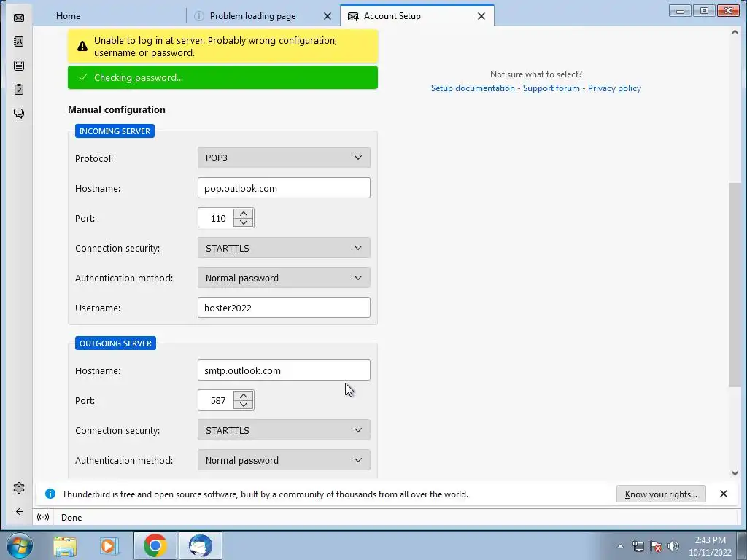Click the scrollbar up arrow
Viewport: 747px width, 560px height.
(735, 32)
